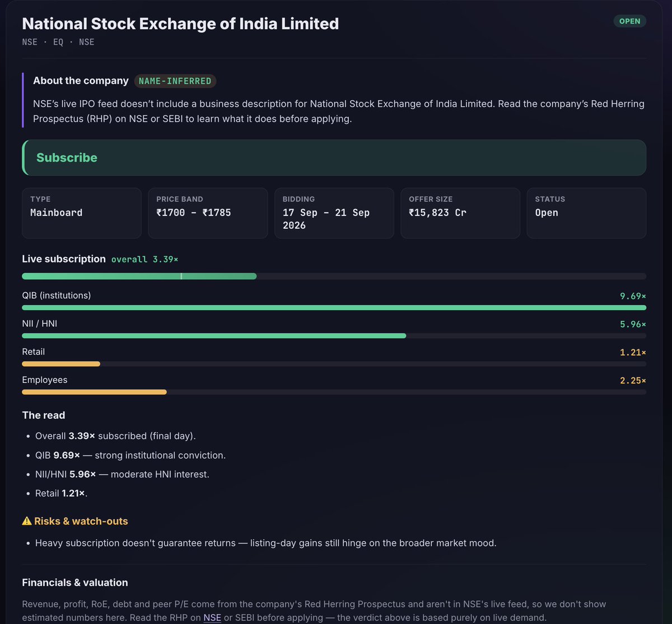Click the 'moderate HNI interest' bullet
672x624 pixels.
pyautogui.click(x=122, y=474)
